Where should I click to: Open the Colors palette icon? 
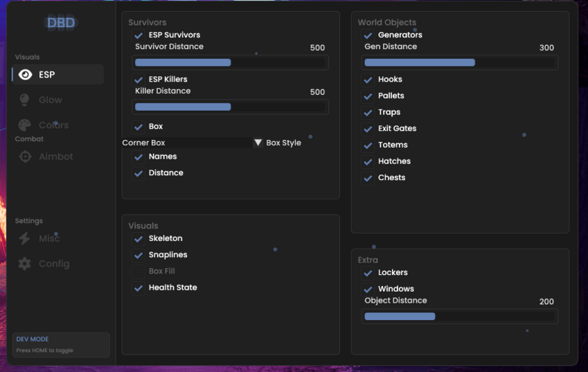(x=25, y=125)
